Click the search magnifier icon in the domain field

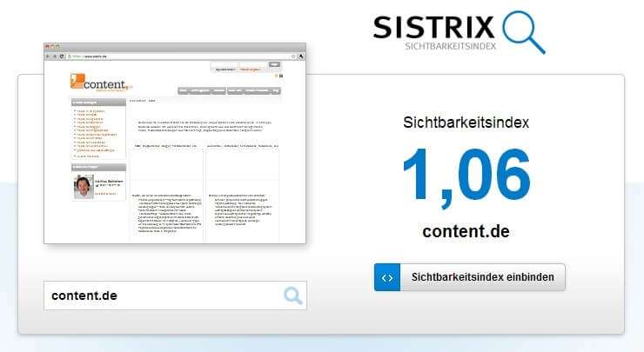click(293, 296)
